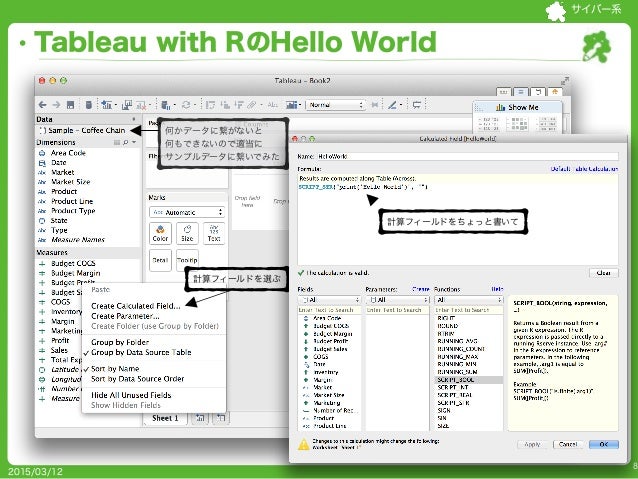Image resolution: width=638 pixels, height=479 pixels.
Task: Choose Create Calculated Field... from context menu
Action: (135, 306)
